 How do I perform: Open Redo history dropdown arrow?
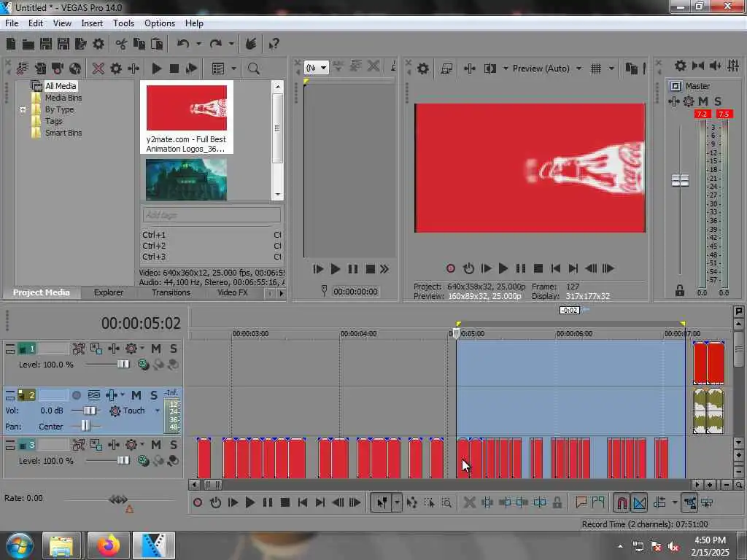click(x=231, y=44)
